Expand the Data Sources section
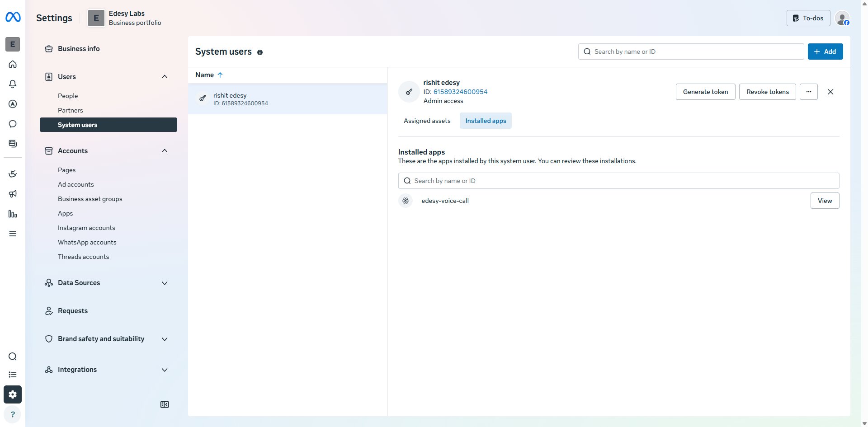Image resolution: width=868 pixels, height=427 pixels. coord(165,283)
